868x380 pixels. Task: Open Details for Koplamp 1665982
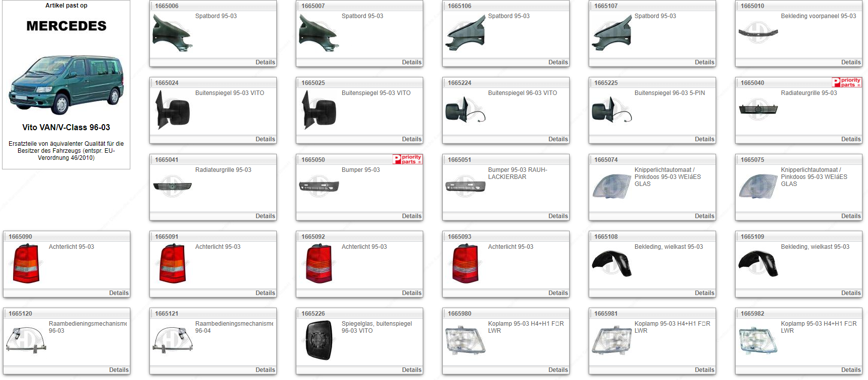[x=850, y=370]
